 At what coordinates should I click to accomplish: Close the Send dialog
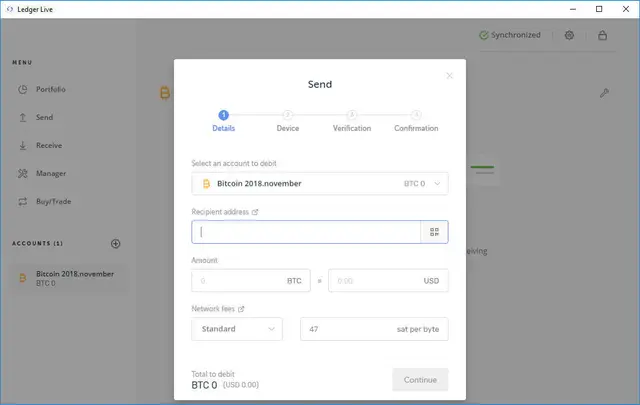449,76
